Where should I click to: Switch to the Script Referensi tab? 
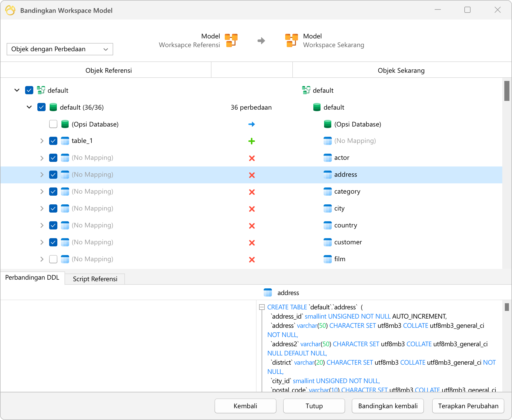95,279
